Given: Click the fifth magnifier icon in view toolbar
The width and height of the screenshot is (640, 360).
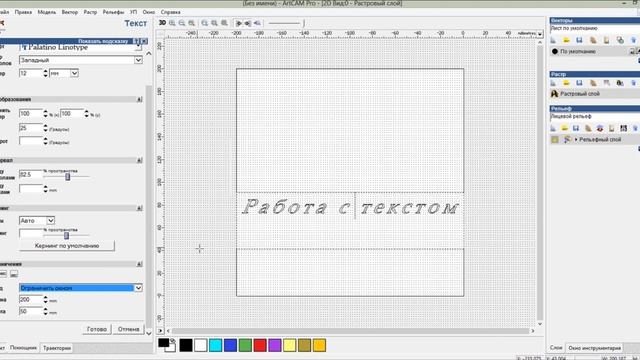Looking at the screenshot, I should coord(214,23).
